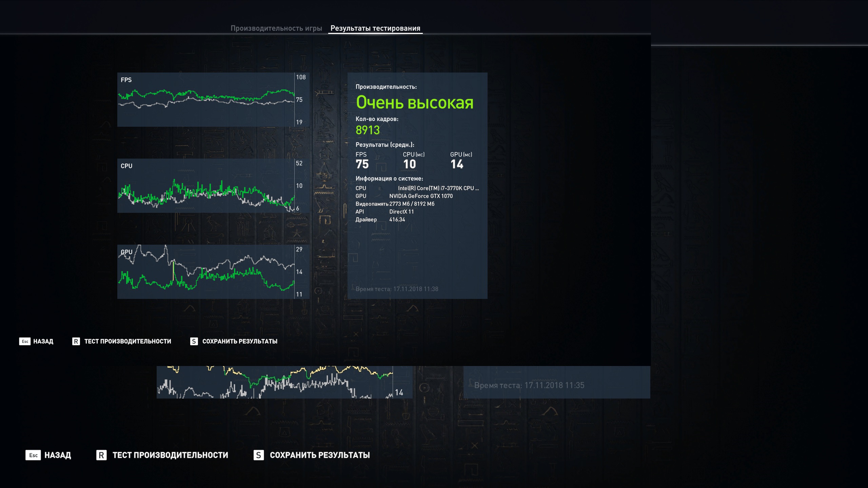Click the larger R key icon
Image resolution: width=868 pixels, height=488 pixels.
coord(101,455)
